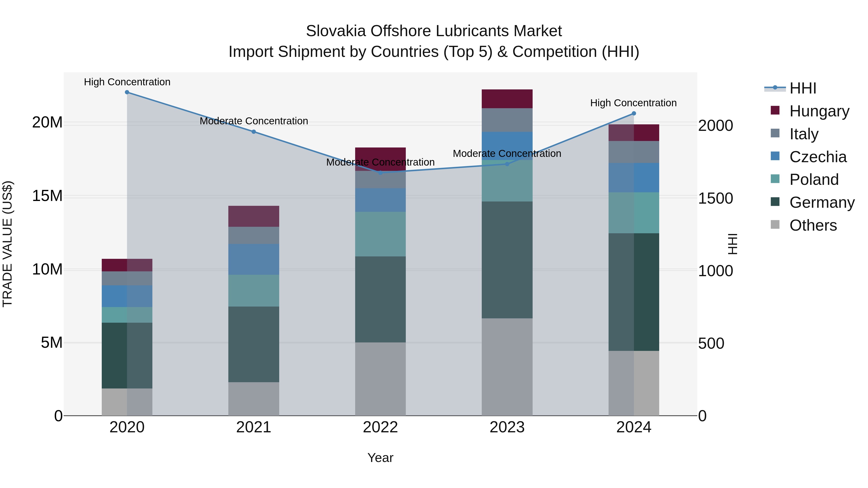
Task: Click the 20M left axis tick
Action: (x=47, y=122)
